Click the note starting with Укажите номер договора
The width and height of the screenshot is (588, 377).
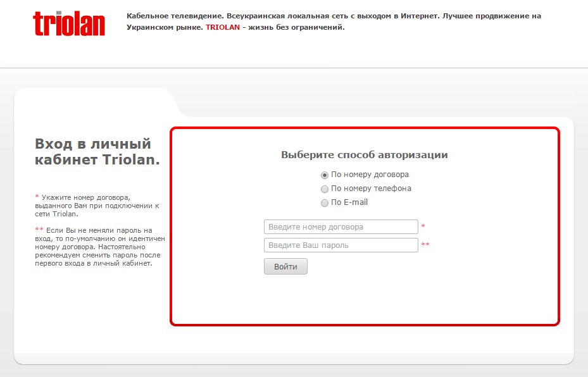pos(97,206)
